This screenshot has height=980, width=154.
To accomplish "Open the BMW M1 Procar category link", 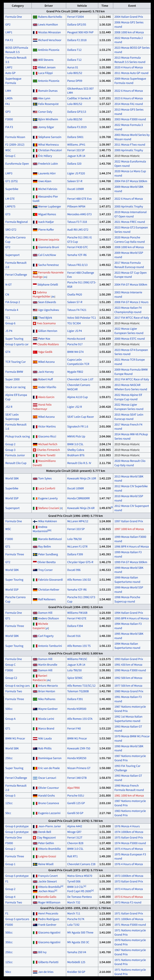I will point(15,738).
